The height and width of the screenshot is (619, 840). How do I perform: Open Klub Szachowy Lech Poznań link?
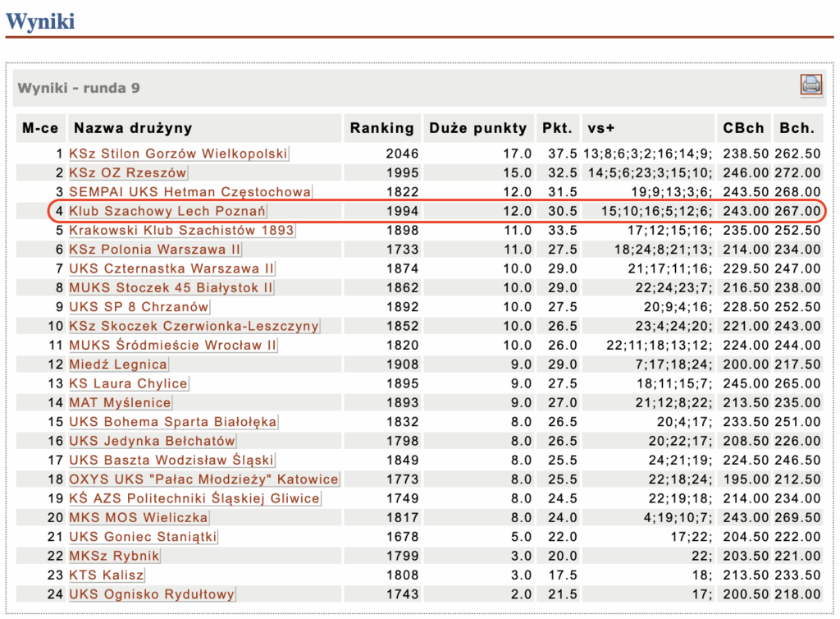(x=167, y=211)
